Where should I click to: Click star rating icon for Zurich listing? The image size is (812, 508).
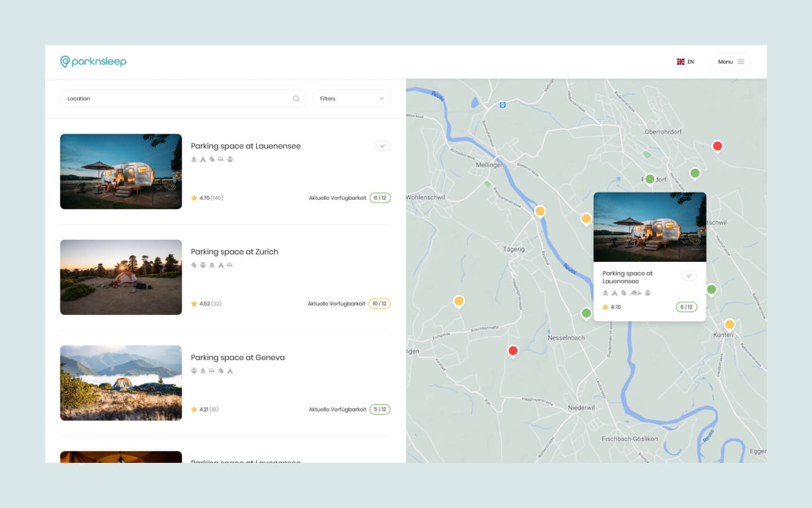point(194,304)
